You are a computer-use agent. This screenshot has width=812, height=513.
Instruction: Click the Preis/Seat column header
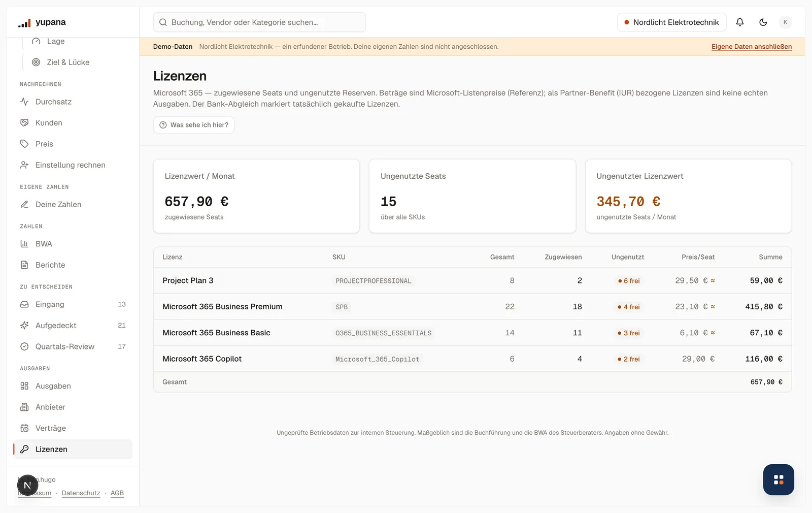coord(698,257)
